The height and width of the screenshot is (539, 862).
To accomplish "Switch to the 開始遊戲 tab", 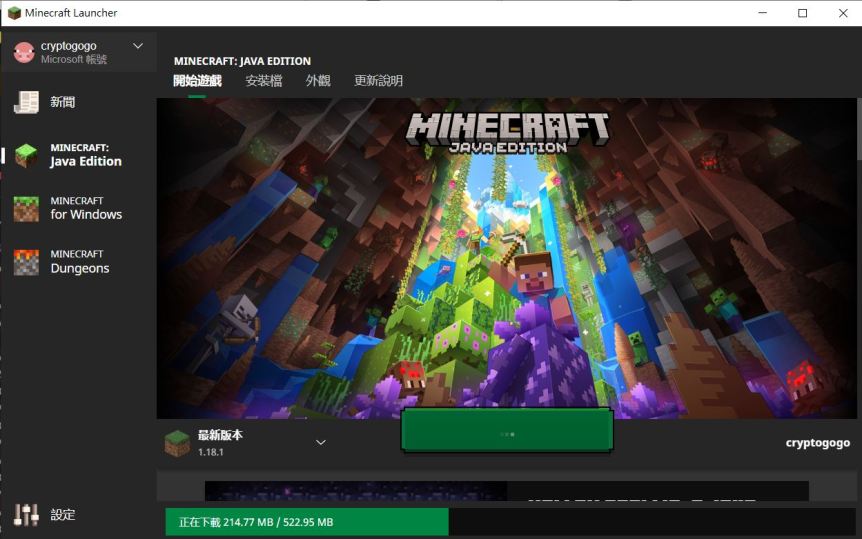I will tap(197, 81).
